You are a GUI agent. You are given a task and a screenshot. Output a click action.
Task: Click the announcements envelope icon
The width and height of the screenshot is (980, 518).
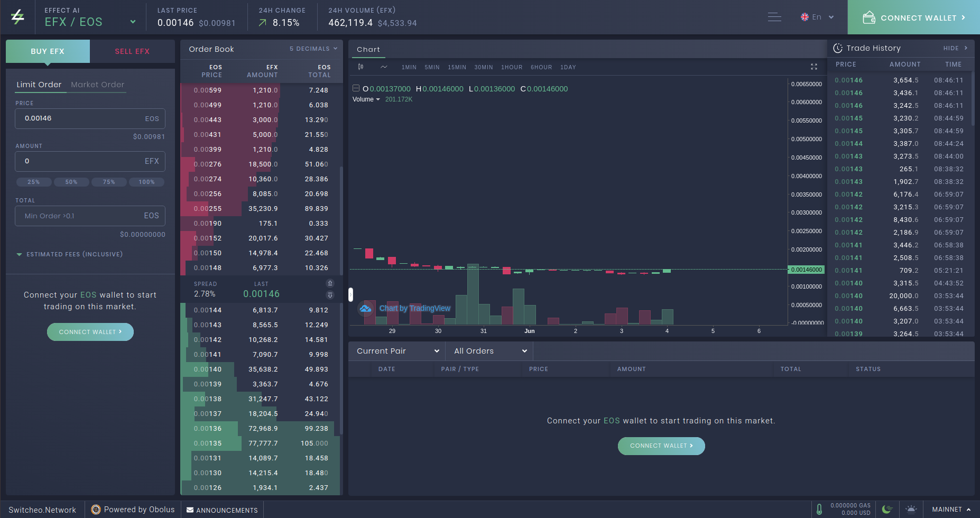coord(190,510)
